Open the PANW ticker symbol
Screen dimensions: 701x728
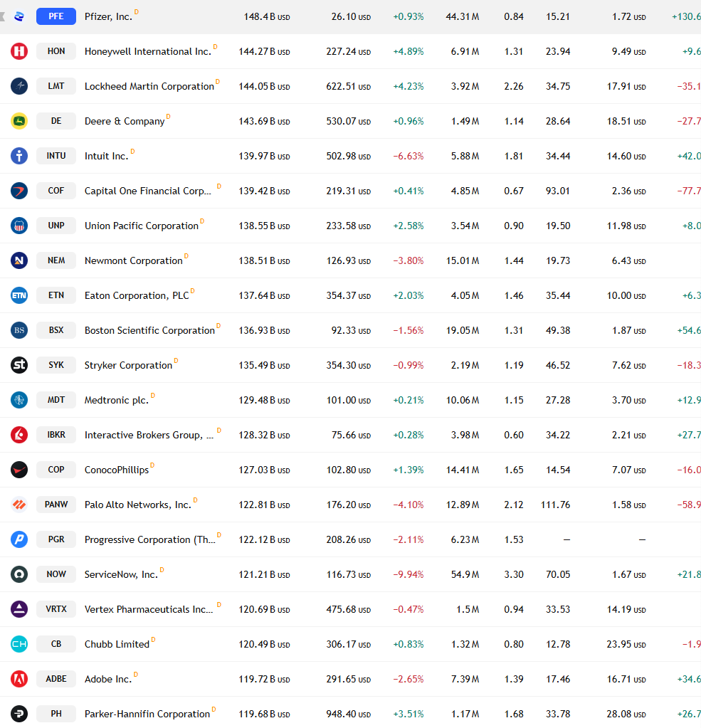click(x=56, y=505)
